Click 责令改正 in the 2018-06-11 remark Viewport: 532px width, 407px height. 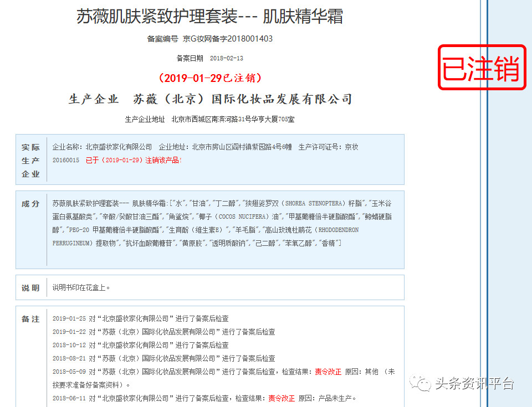tap(282, 398)
